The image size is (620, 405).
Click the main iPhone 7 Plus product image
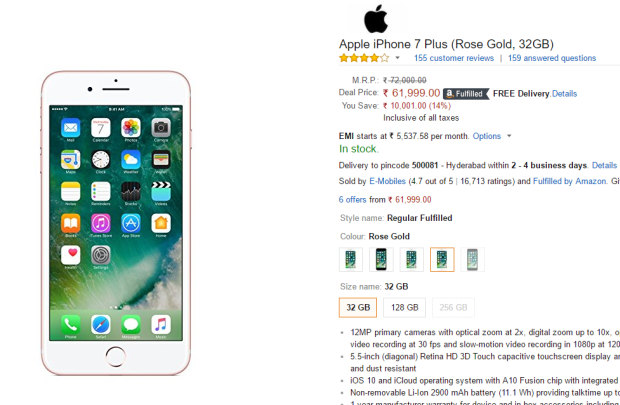(116, 223)
